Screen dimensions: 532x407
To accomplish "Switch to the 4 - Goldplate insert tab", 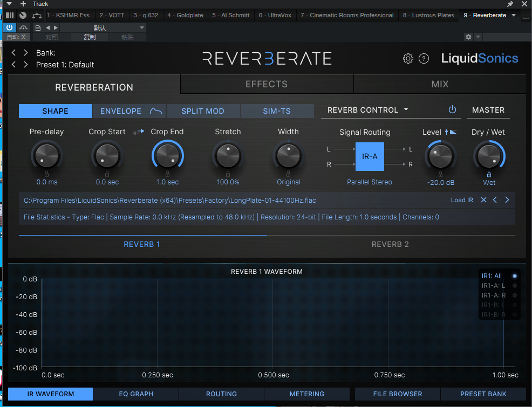I will [x=185, y=15].
